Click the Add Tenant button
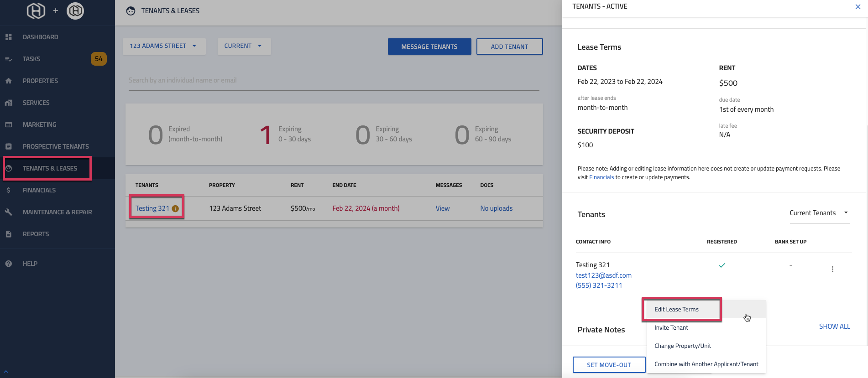This screenshot has height=378, width=868. click(x=509, y=47)
